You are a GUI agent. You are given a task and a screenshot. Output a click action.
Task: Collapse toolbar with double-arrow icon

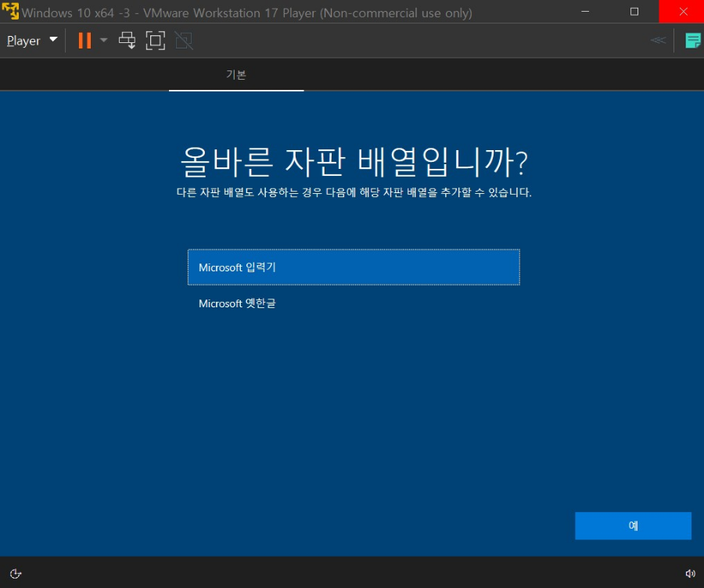[x=658, y=41]
